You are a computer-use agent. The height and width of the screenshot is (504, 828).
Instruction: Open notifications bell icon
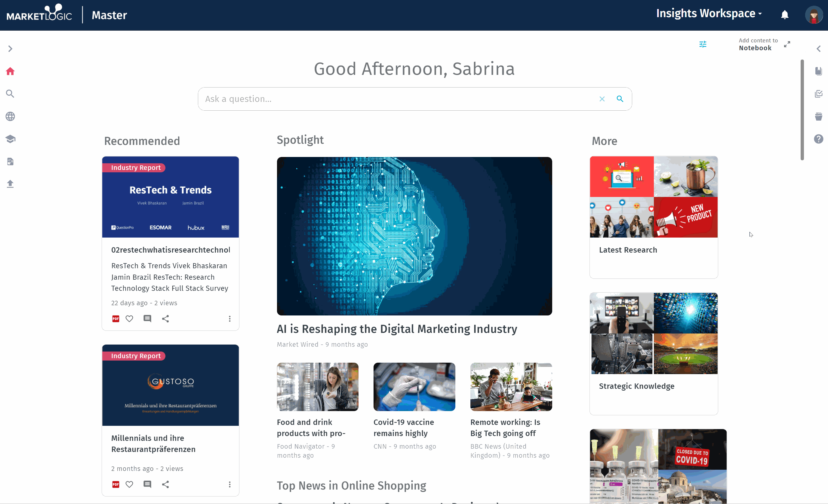coord(785,15)
